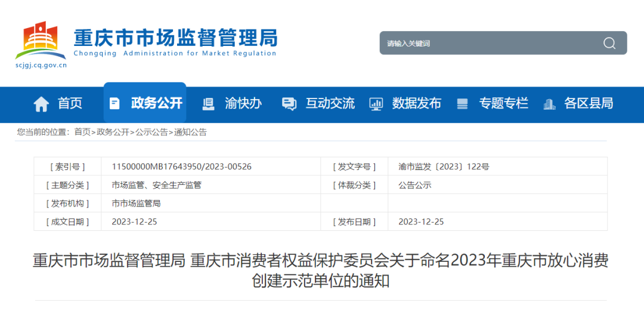Click the search magnifier icon
The image size is (644, 315).
tap(609, 43)
